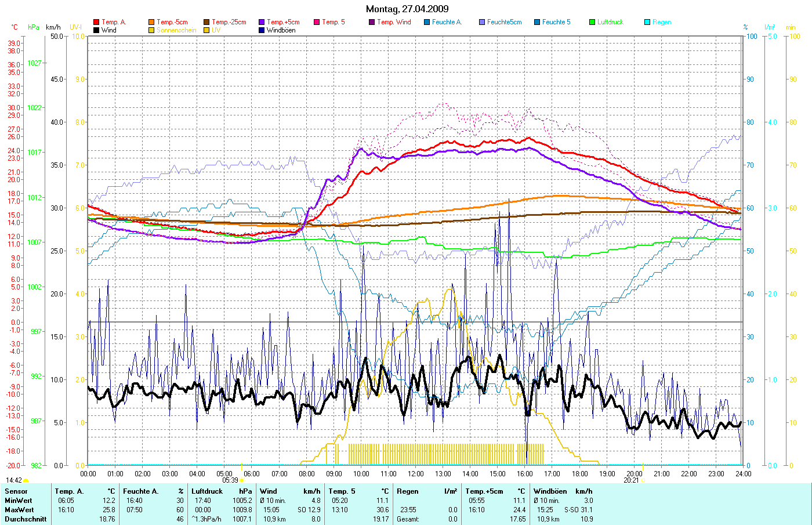Click the 12:00 label on time axis
812x525 pixels.
(x=415, y=474)
